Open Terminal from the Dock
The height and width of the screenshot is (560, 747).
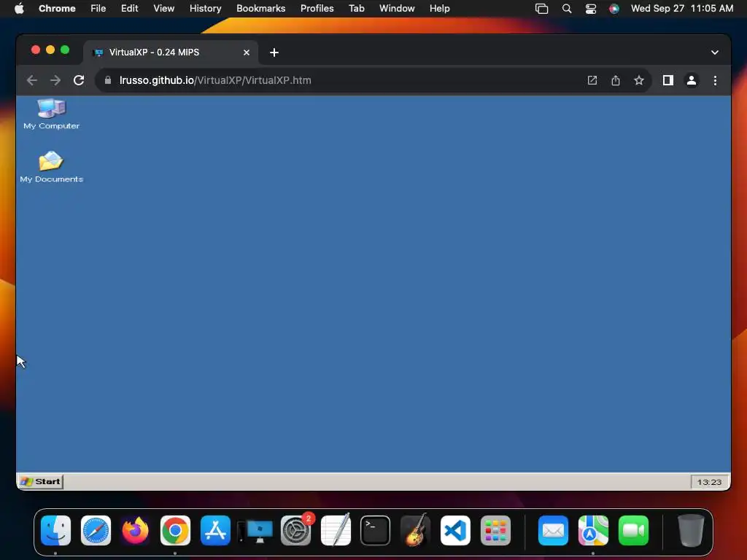[376, 531]
